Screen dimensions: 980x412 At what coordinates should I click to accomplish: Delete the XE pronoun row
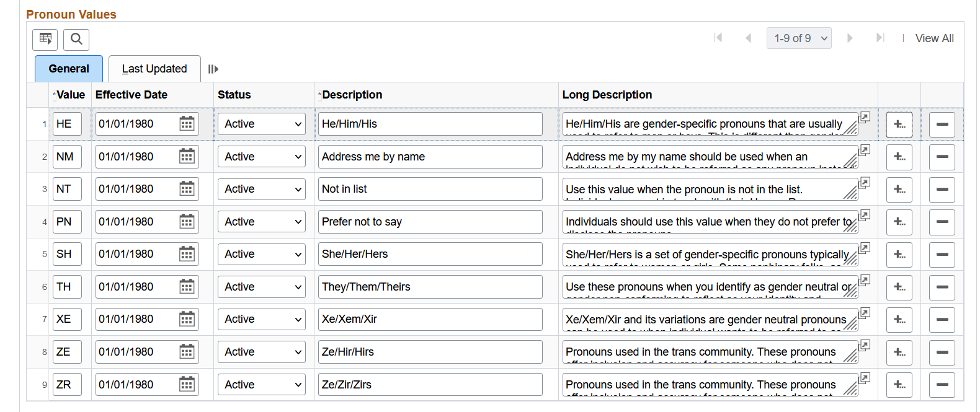(942, 320)
